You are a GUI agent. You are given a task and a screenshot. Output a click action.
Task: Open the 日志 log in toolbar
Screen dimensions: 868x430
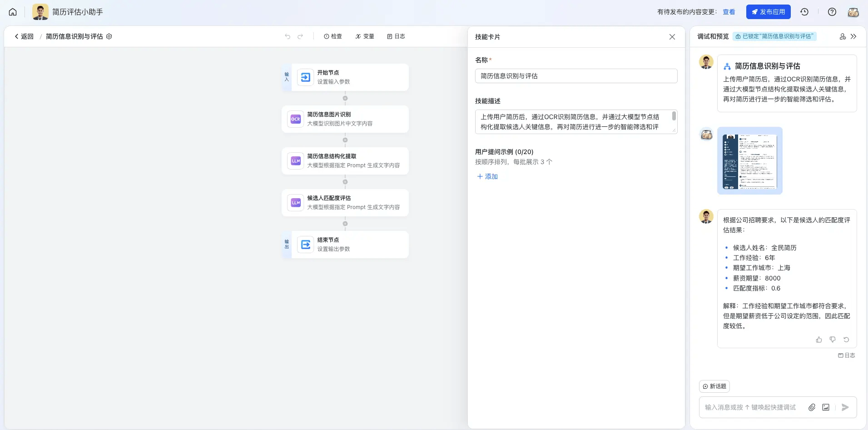[396, 36]
